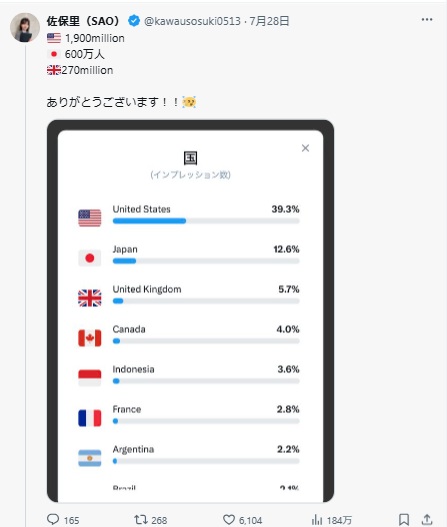Bookmark this post
This screenshot has width=447, height=527.
click(404, 520)
